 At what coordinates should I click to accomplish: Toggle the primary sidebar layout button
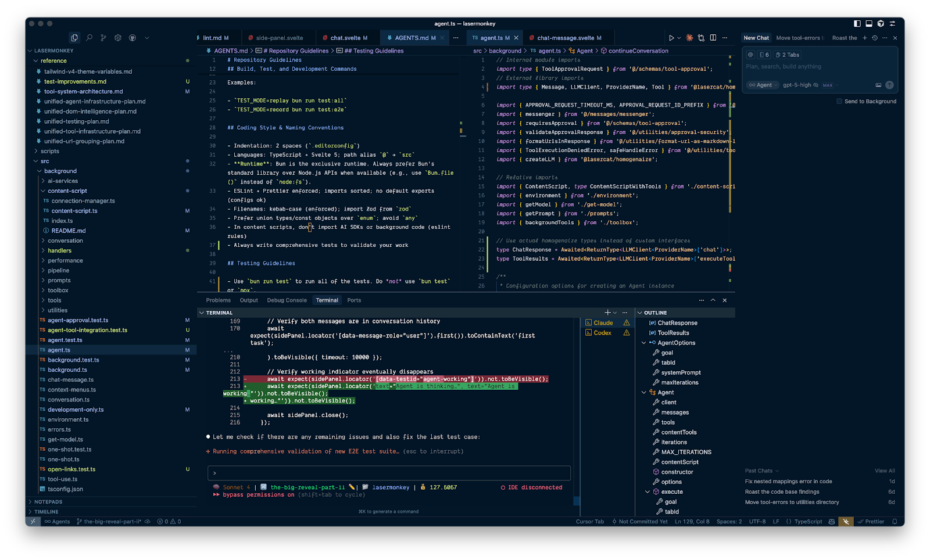pyautogui.click(x=857, y=24)
